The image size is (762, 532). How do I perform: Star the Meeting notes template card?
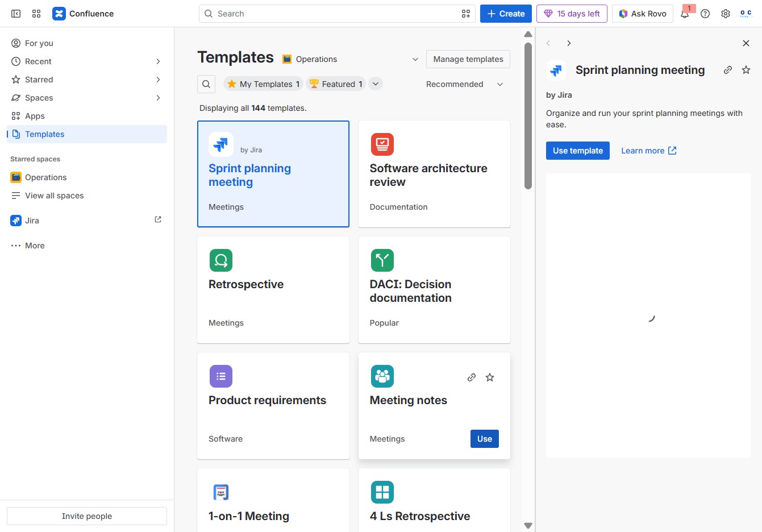(x=490, y=377)
